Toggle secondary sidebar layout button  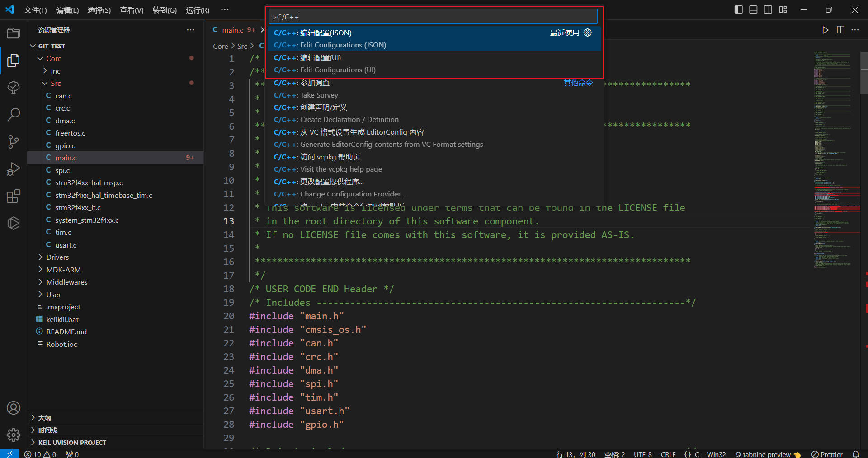[x=768, y=9]
